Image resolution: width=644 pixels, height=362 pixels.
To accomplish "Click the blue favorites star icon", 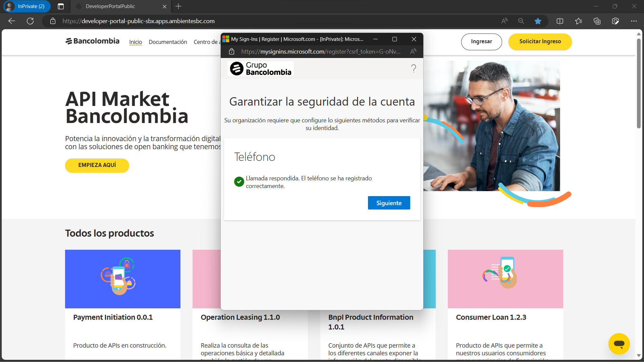I will (538, 21).
